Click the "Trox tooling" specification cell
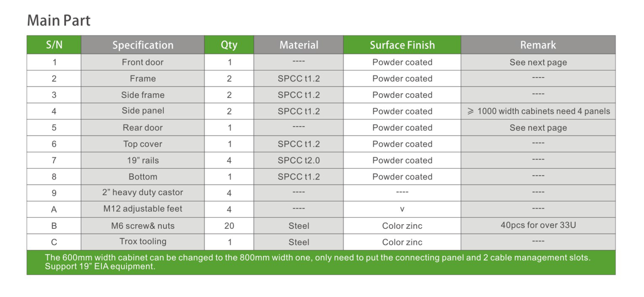The height and width of the screenshot is (297, 644). point(143,241)
